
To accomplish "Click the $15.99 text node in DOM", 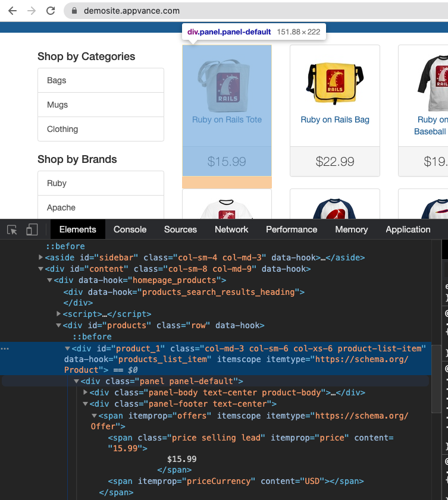I will click(x=182, y=459).
